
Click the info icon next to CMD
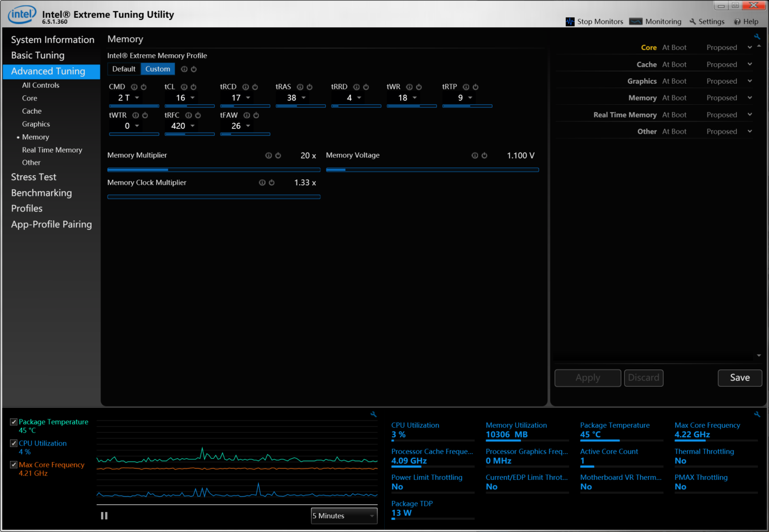[x=134, y=87]
